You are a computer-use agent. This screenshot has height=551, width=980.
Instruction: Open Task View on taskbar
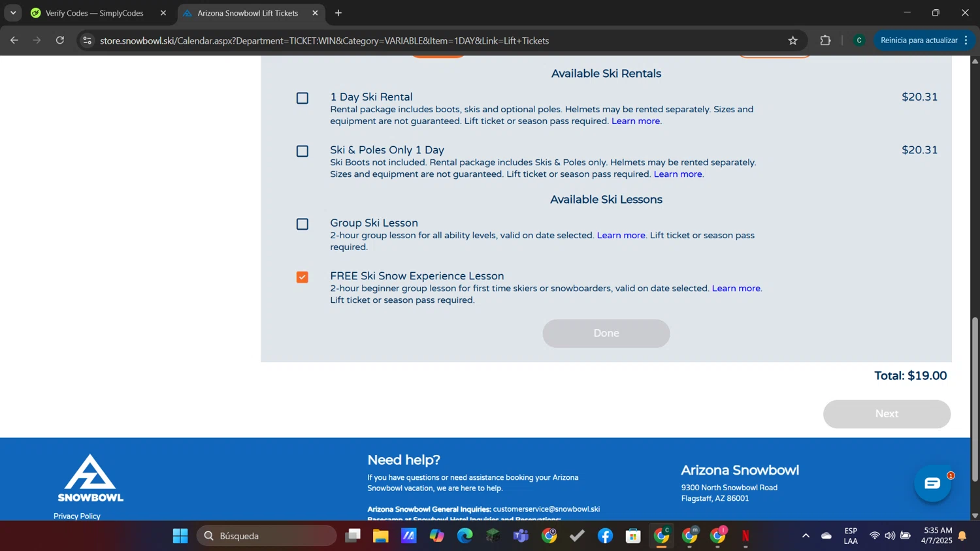[x=353, y=536]
